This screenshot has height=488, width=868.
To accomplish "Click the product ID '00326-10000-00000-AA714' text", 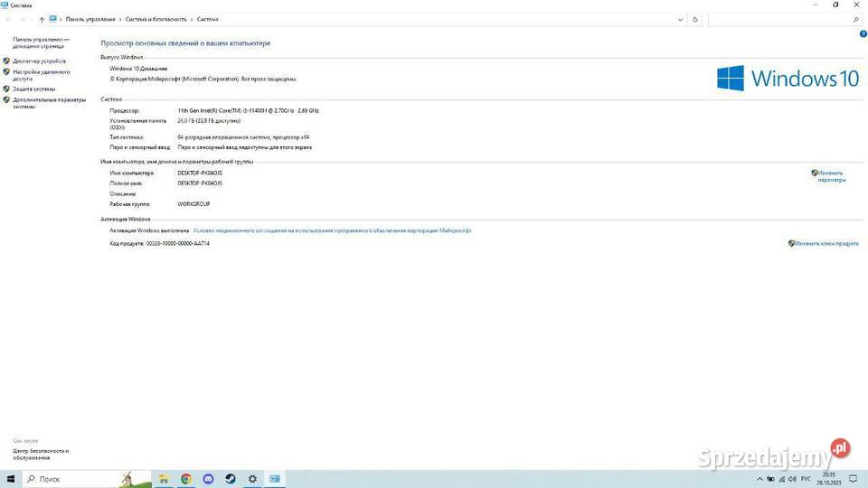I will tap(178, 243).
